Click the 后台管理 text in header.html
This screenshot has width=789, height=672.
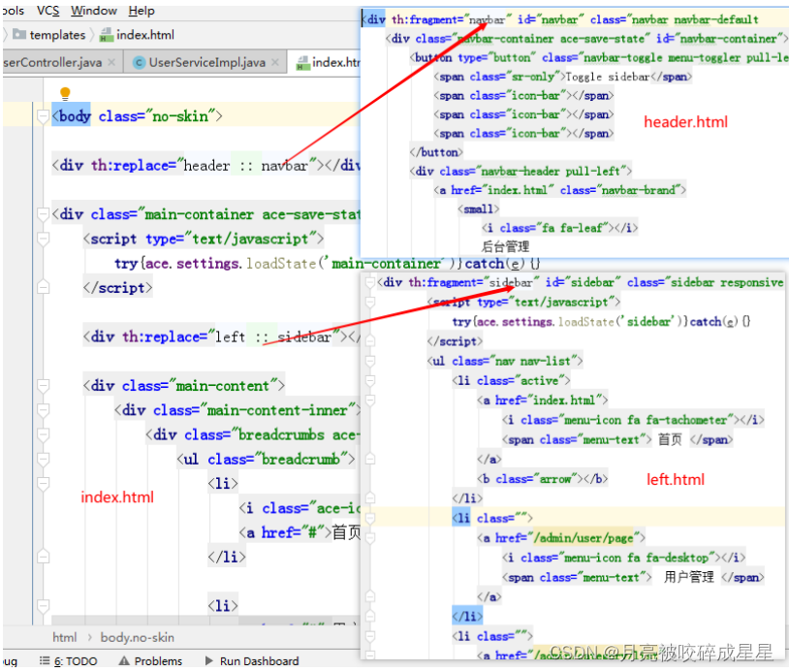[x=506, y=246]
